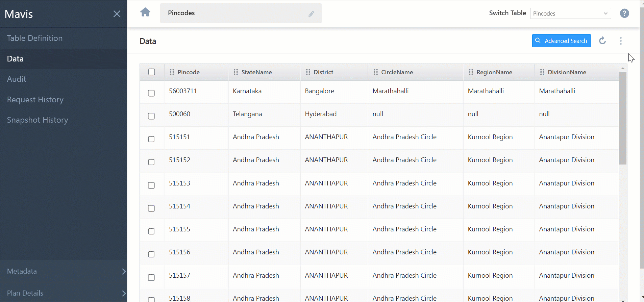This screenshot has width=644, height=302.
Task: Close the Mavis sidebar with X
Action: pos(117,14)
